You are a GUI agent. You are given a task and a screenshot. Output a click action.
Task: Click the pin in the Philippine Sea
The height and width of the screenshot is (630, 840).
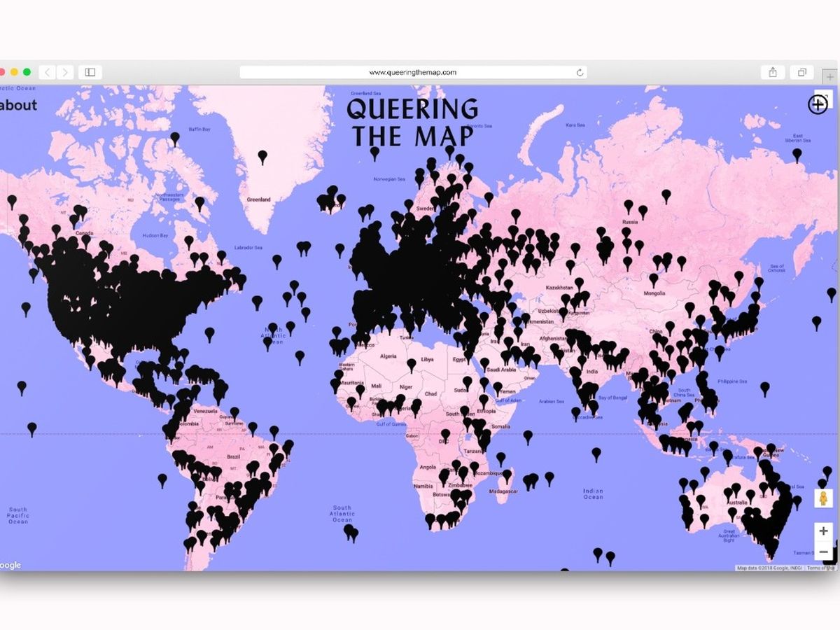click(765, 386)
